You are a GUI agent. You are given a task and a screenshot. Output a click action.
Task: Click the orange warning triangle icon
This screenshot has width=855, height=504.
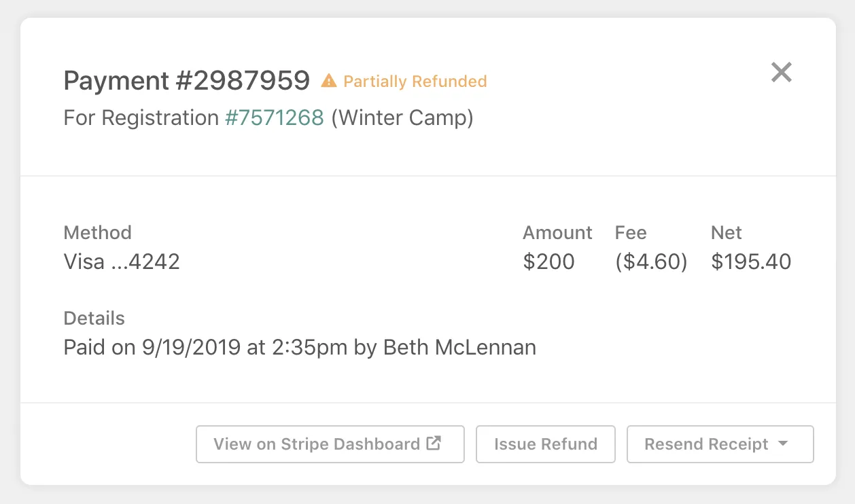pos(329,82)
